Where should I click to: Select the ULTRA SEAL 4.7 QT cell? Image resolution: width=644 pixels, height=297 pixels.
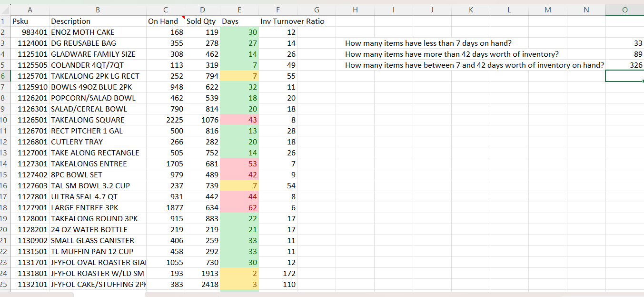pos(98,196)
